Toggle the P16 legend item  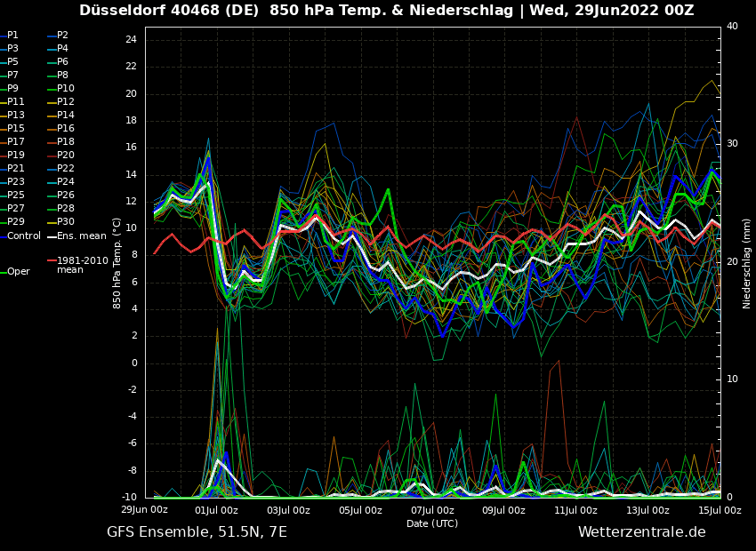point(66,129)
